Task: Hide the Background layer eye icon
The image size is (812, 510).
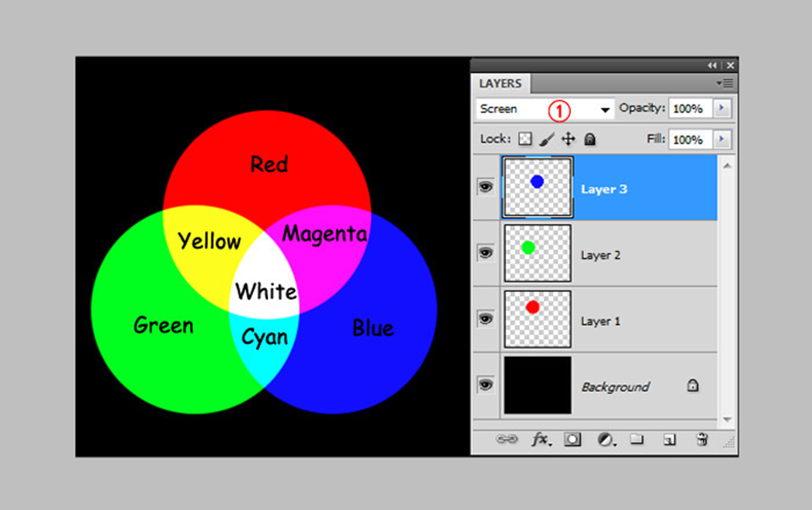Action: point(485,385)
